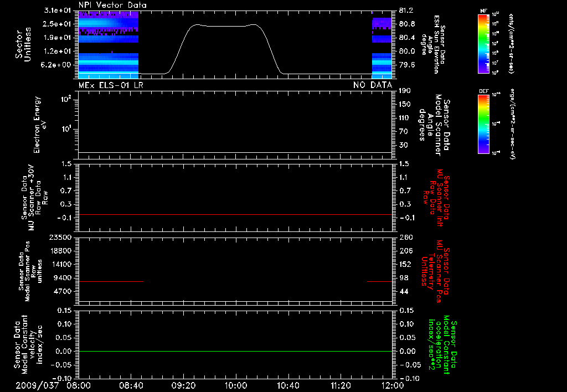
Task: Click the 3.1e+01 sector tick value
Action: [x=58, y=11]
